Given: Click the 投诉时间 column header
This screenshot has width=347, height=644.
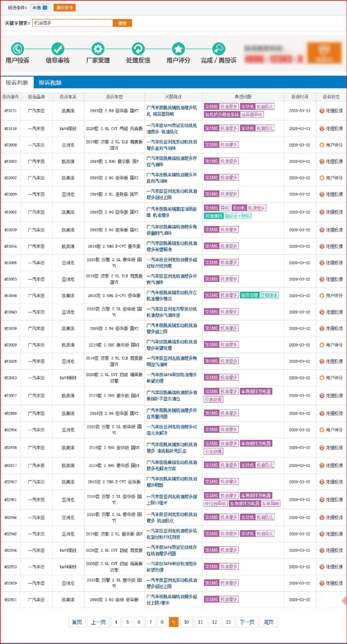Looking at the screenshot, I should [x=300, y=97].
